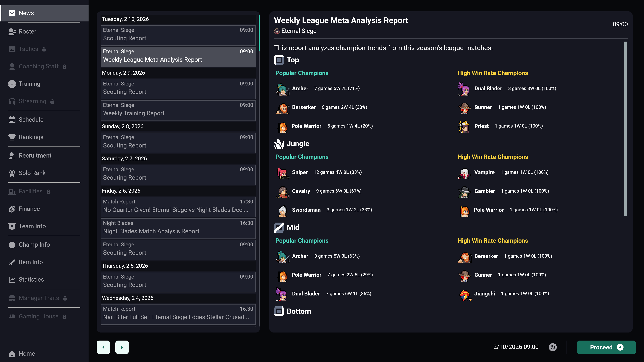The image size is (644, 362).
Task: Open the Finance coin icon
Action: (x=12, y=209)
